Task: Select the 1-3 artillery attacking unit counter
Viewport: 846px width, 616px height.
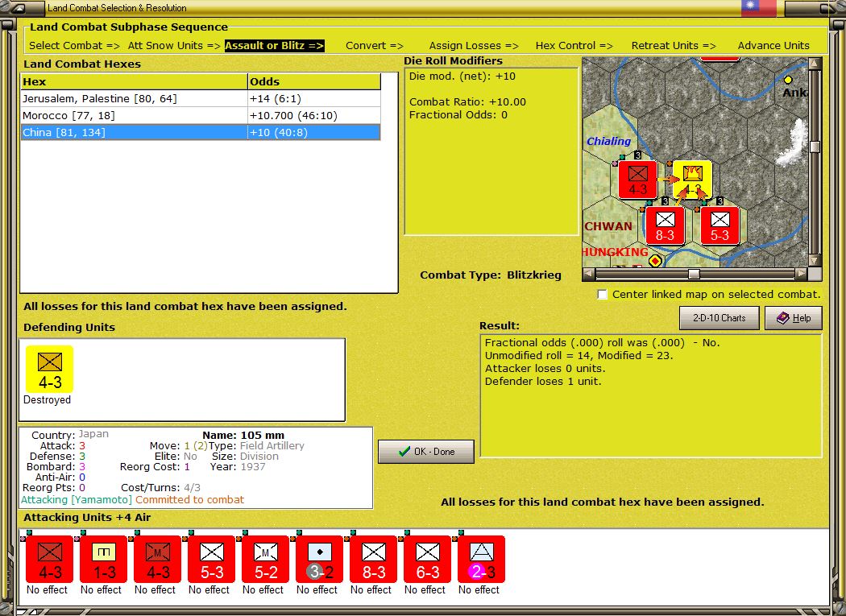Action: click(104, 559)
